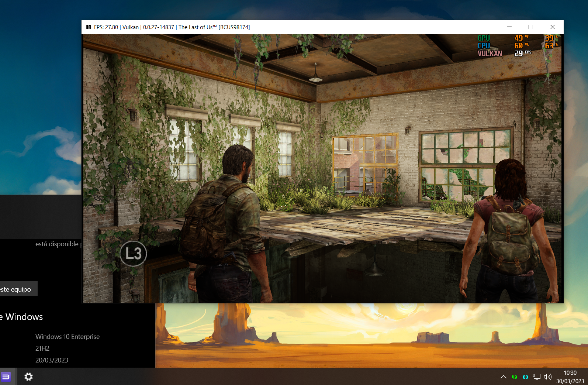This screenshot has height=385, width=588.
Task: Click the green 49 temperature tray icon
Action: click(x=514, y=377)
